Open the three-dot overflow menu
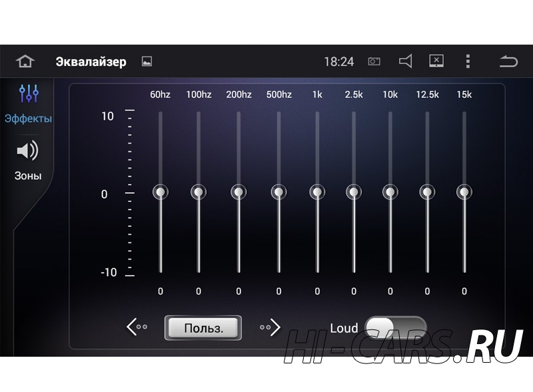 pyautogui.click(x=468, y=61)
